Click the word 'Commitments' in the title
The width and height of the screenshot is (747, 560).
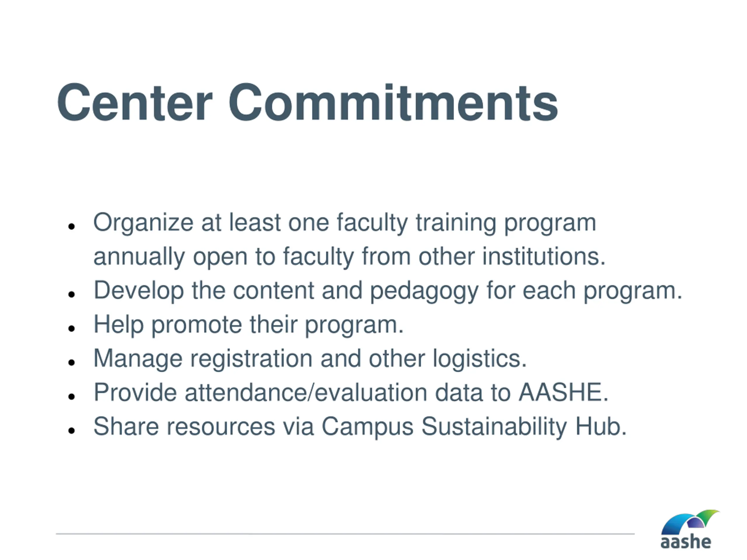tap(393, 102)
